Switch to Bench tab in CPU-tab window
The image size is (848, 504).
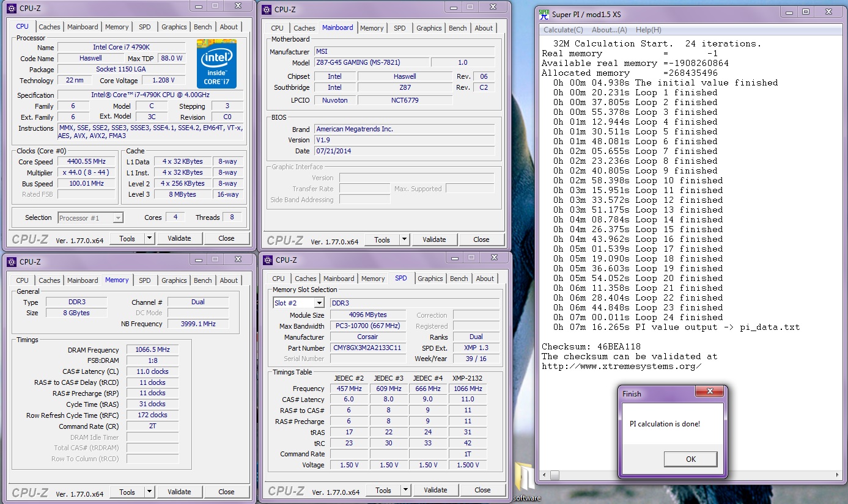coord(202,27)
